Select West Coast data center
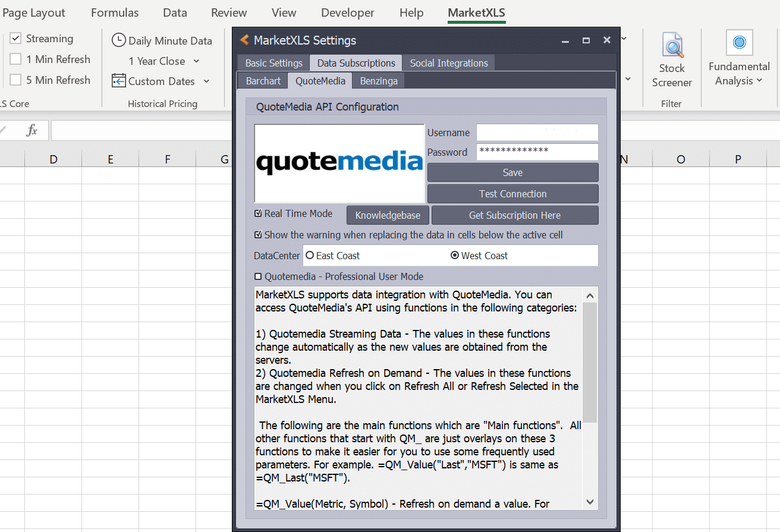The width and height of the screenshot is (780, 532). click(x=455, y=256)
